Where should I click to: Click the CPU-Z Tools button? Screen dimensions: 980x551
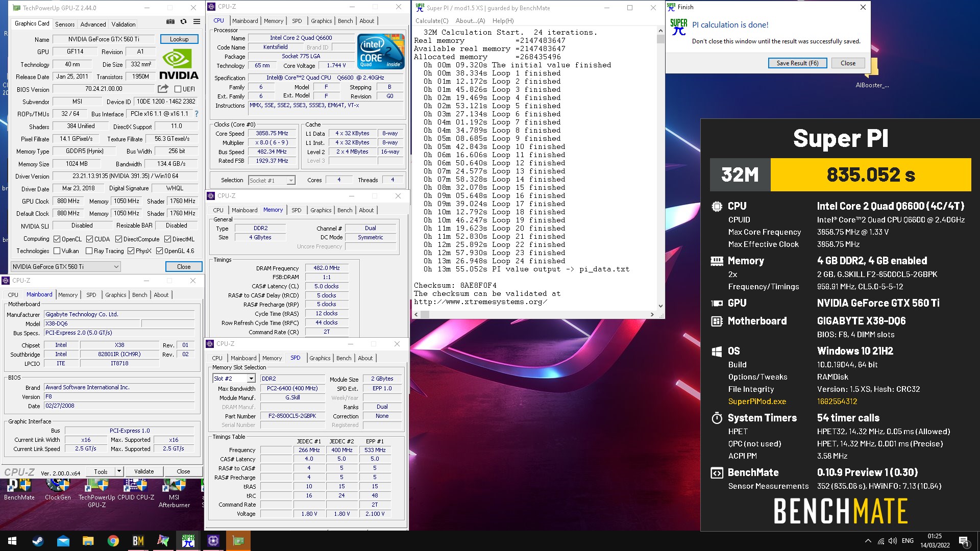click(x=101, y=471)
